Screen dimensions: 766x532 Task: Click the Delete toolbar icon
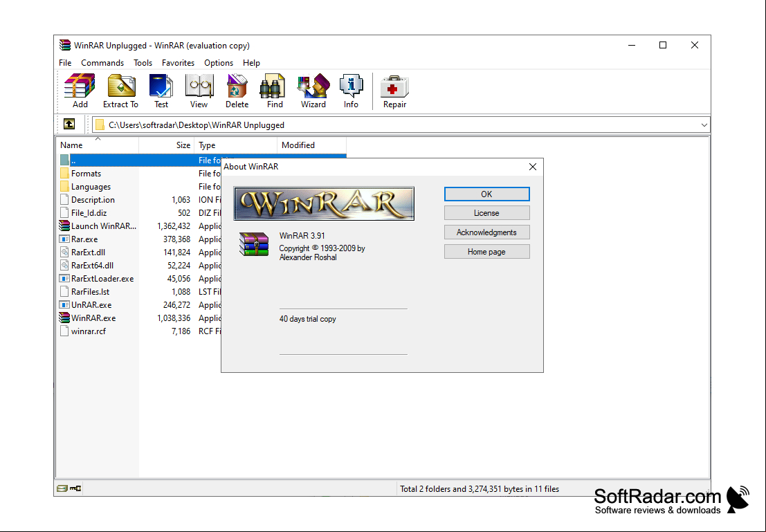click(237, 91)
